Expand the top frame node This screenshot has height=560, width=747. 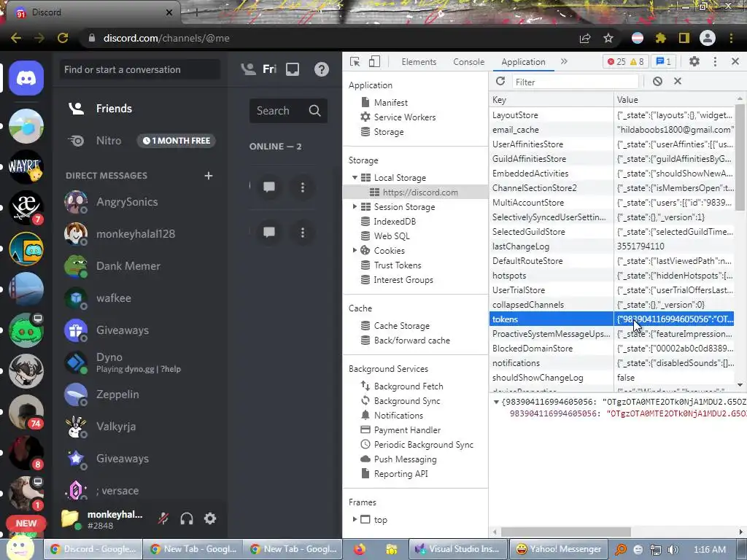tap(355, 519)
